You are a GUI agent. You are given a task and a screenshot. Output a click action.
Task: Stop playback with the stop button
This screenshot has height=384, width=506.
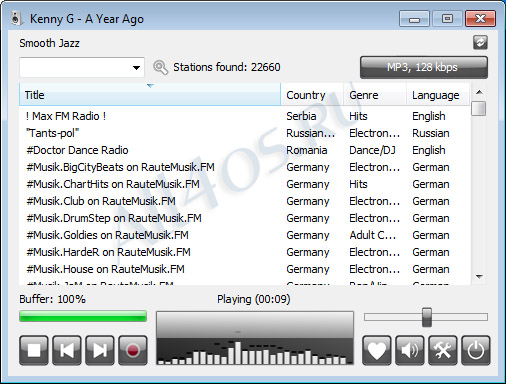(34, 350)
